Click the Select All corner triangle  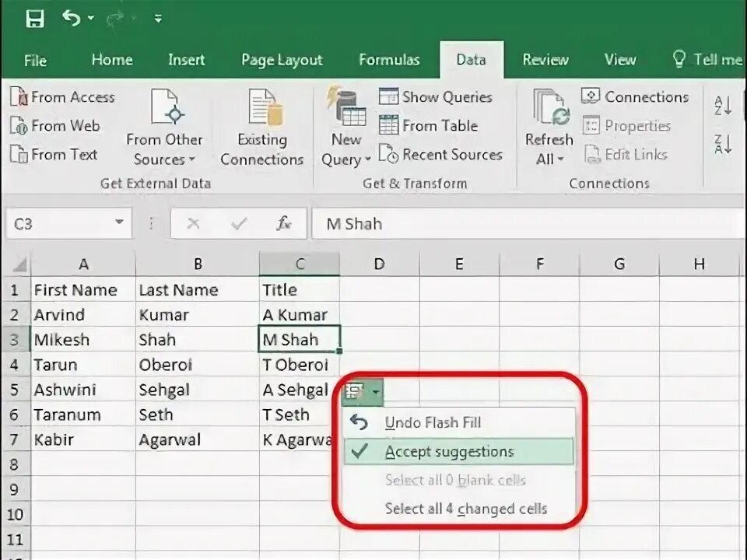19,264
